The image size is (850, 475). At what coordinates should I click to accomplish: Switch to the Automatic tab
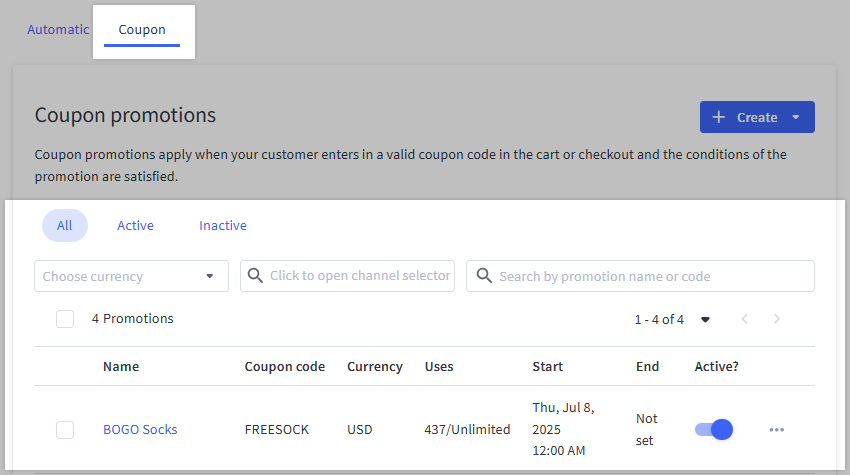coord(58,29)
